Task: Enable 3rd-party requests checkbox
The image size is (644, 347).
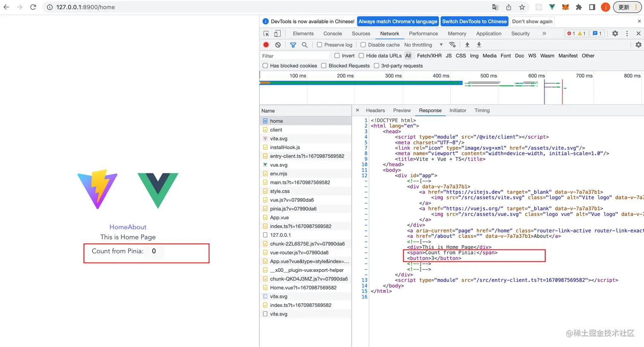Action: coord(377,66)
